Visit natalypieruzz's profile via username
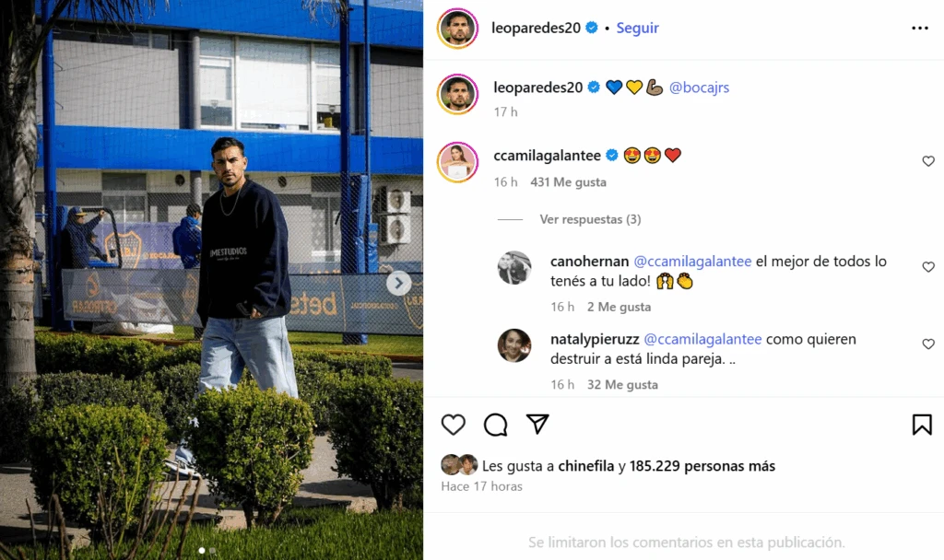Screen dimensions: 944x560 click(x=595, y=339)
